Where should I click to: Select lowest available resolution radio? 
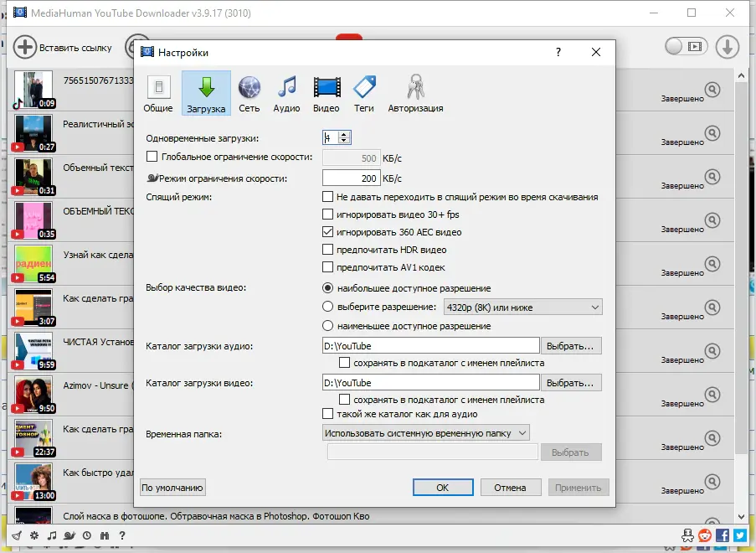327,326
